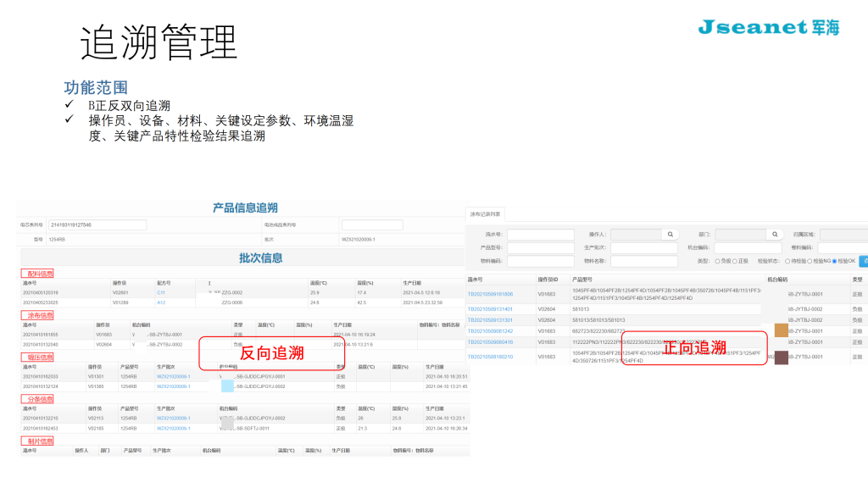The width and height of the screenshot is (868, 488).
Task: Select the 检验OK radio option
Action: click(834, 261)
